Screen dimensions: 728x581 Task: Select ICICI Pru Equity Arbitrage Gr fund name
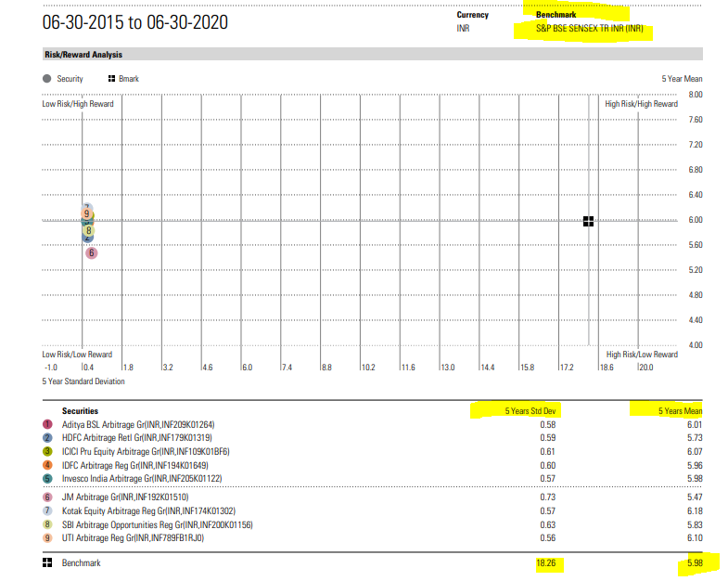coord(146,451)
